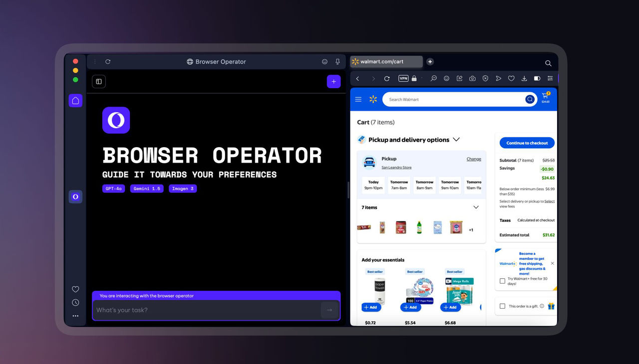The width and height of the screenshot is (639, 364).
Task: Open the ellipsis menu in the operator sidebar
Action: point(75,316)
